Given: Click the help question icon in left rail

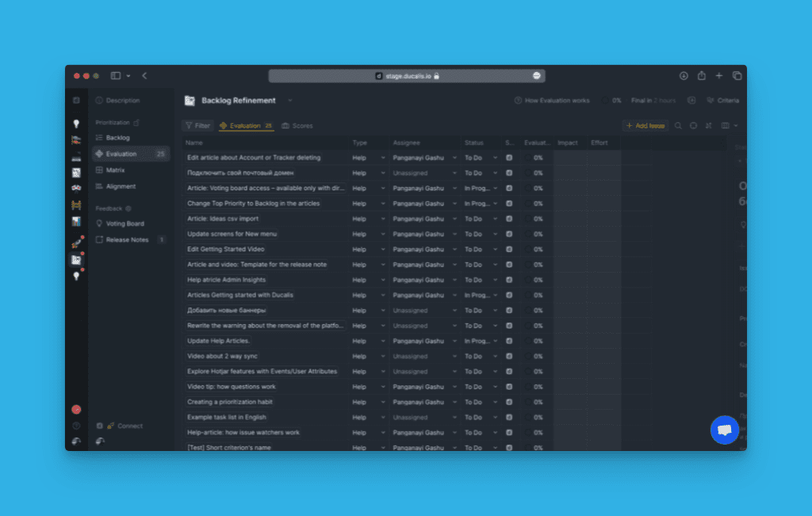Looking at the screenshot, I should [x=76, y=426].
